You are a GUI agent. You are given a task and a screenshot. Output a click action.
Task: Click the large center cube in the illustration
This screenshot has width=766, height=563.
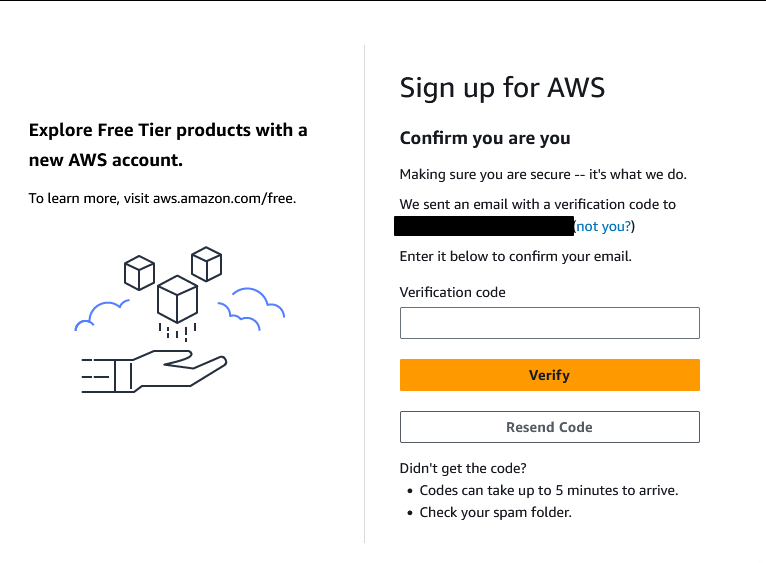coord(177,299)
